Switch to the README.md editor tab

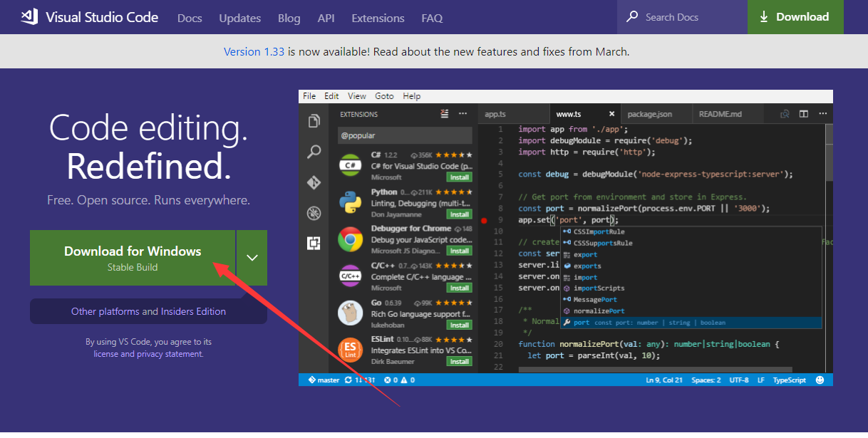tap(728, 114)
